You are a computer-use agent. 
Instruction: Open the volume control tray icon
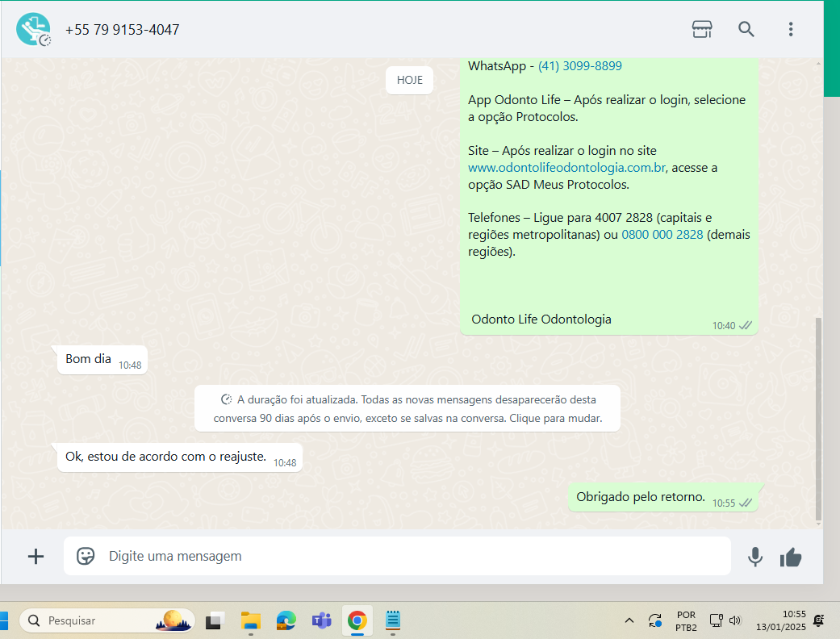pyautogui.click(x=735, y=620)
